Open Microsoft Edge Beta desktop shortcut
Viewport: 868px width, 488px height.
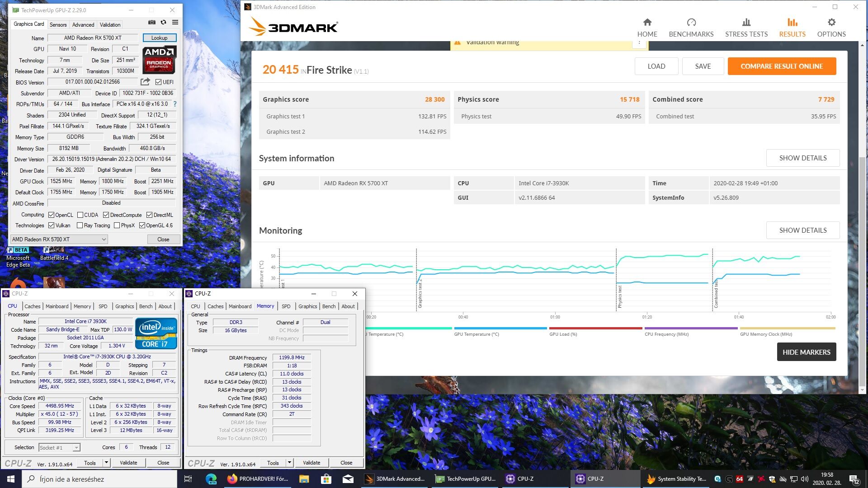pyautogui.click(x=18, y=257)
